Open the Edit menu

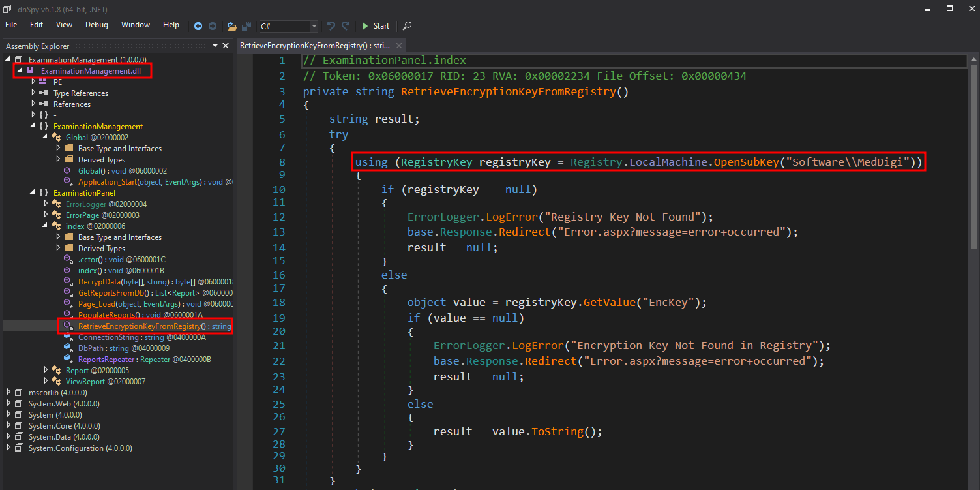pyautogui.click(x=37, y=25)
